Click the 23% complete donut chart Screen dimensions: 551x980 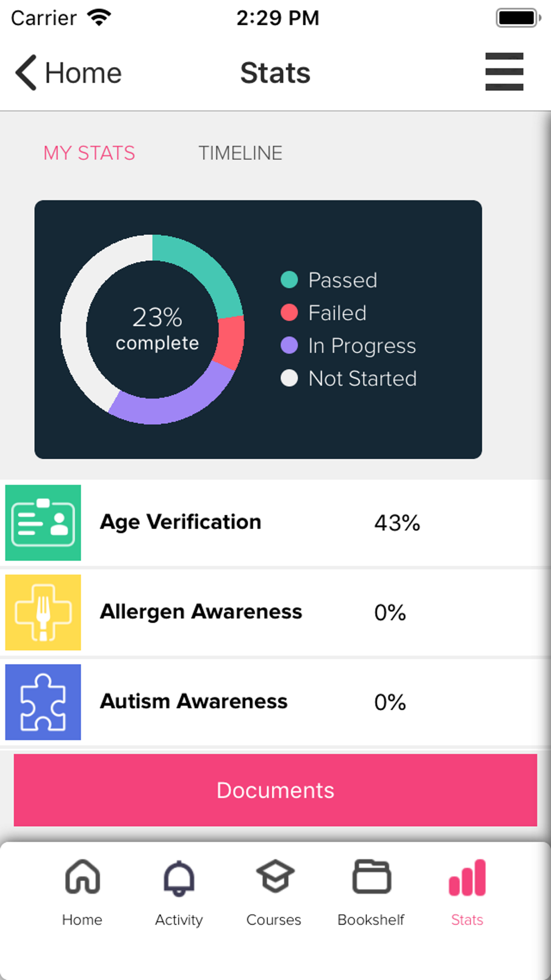[x=153, y=330]
